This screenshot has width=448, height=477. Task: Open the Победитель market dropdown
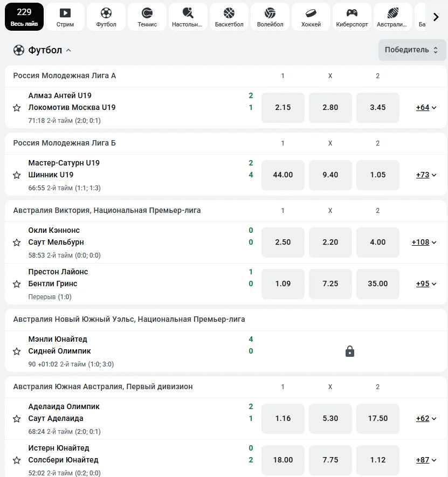click(412, 50)
